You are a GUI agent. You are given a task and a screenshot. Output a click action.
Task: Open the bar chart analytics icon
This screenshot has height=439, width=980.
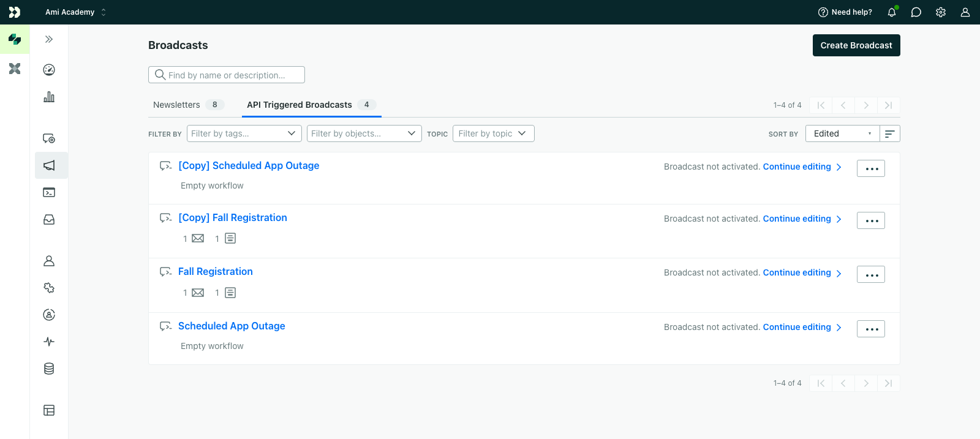point(49,97)
